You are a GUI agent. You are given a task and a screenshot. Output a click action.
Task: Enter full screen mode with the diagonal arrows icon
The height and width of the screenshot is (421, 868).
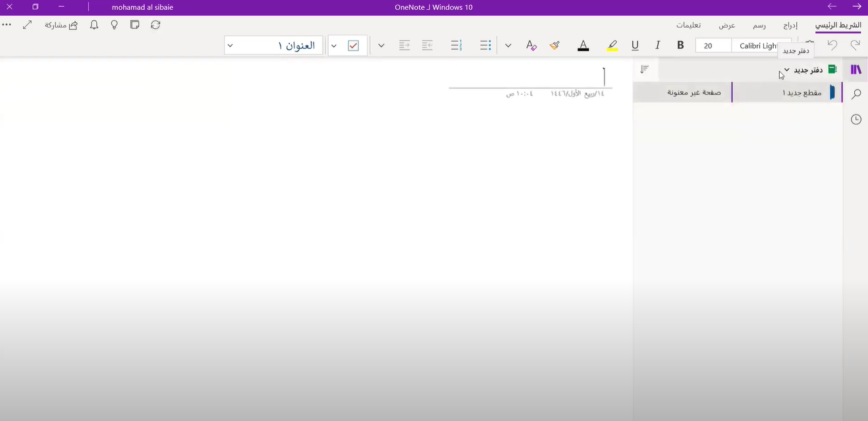28,25
